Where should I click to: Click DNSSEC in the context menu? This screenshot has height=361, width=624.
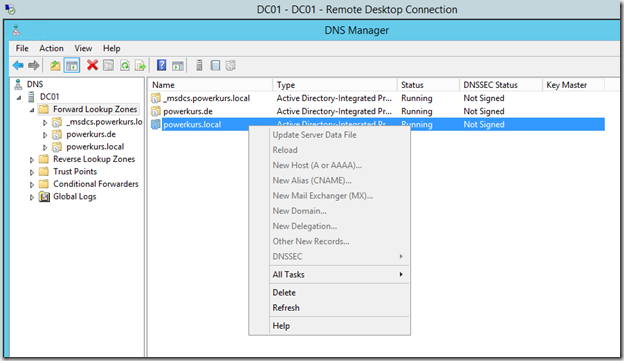click(339, 256)
